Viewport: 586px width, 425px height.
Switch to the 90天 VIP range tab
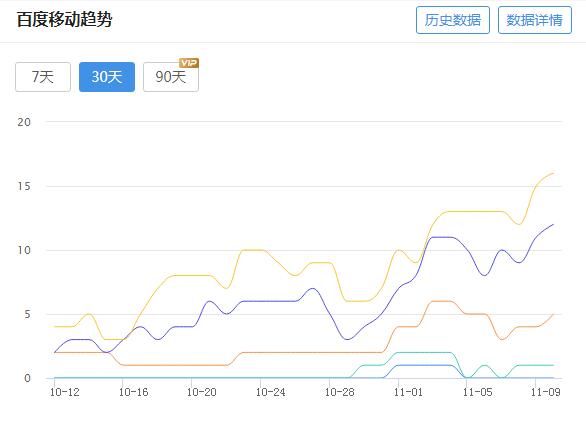tap(171, 77)
